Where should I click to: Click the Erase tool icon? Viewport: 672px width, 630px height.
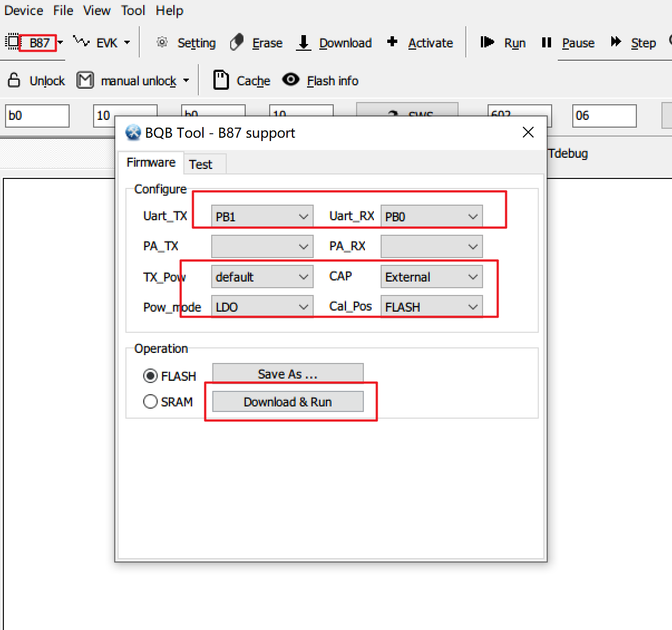(237, 42)
